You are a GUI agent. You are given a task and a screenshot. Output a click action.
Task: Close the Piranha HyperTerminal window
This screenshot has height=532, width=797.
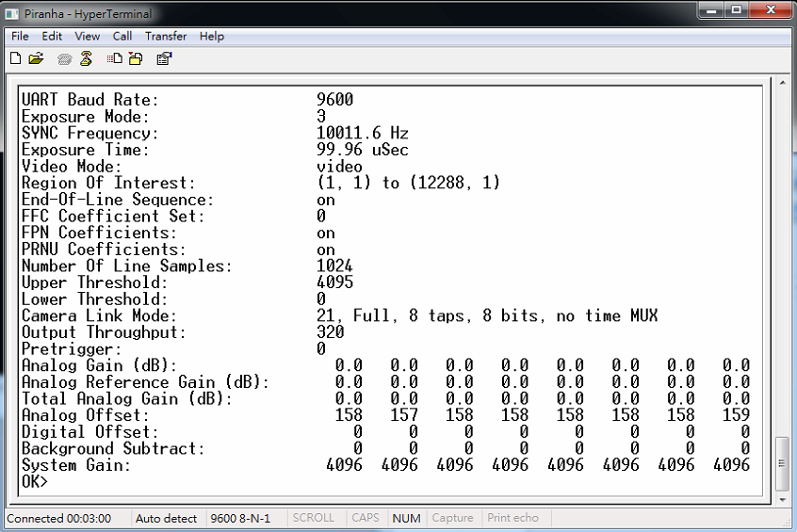point(771,9)
